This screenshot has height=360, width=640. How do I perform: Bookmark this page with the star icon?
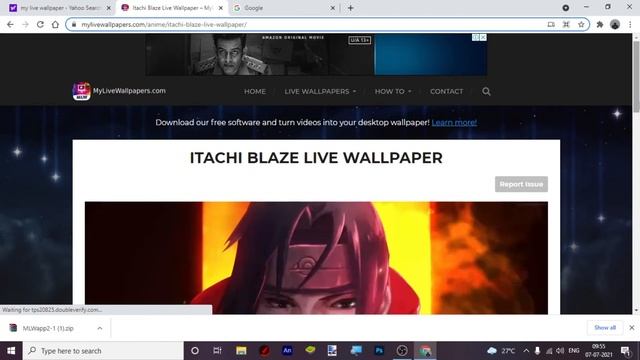[581, 24]
